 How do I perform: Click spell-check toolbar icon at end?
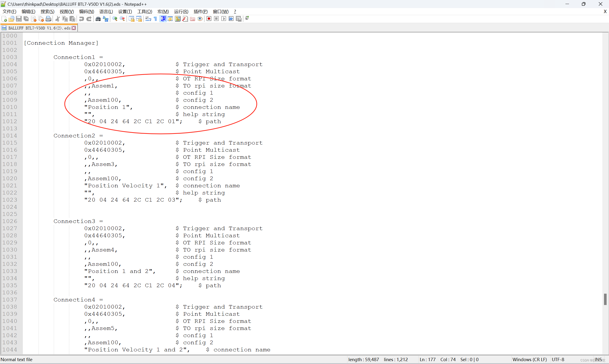click(x=247, y=18)
